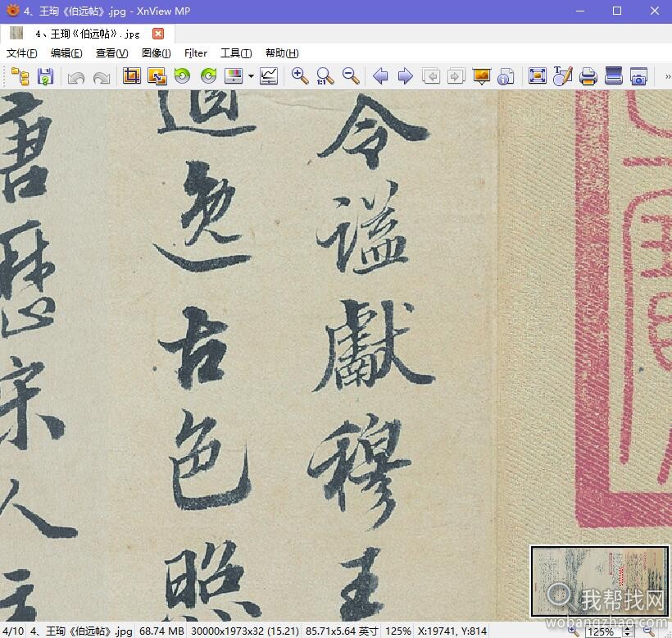Click the XnView MP application logo icon
The height and width of the screenshot is (638, 672).
(13, 11)
